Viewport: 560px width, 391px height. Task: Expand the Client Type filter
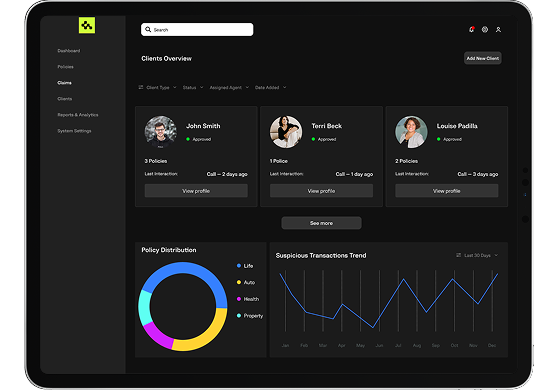[x=161, y=87]
